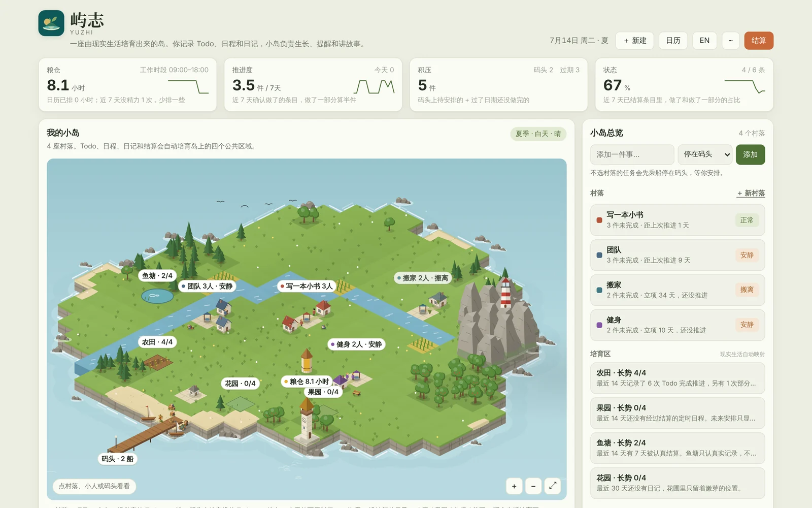
Task: Click the 夏季 · 白天 · 晴 weather badge
Action: click(x=538, y=134)
